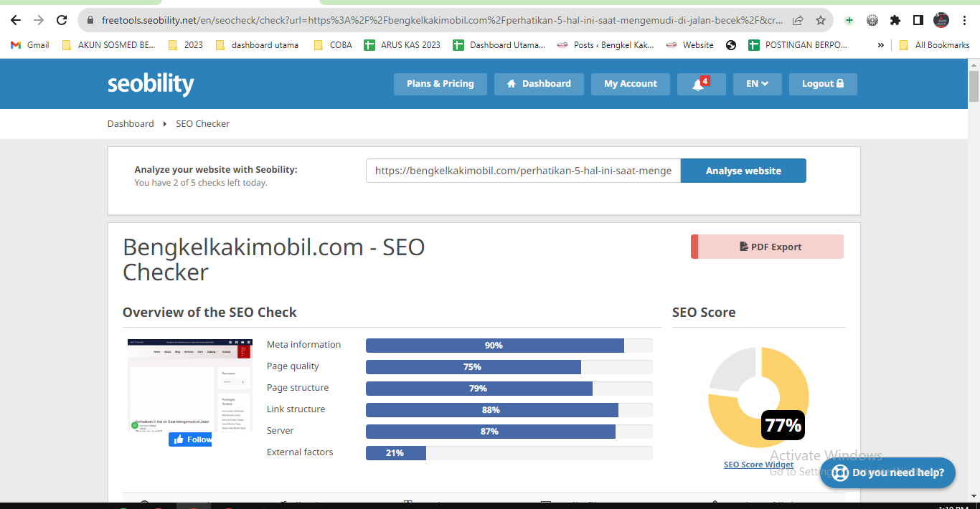The width and height of the screenshot is (980, 509).
Task: Click External factors 21% bar
Action: click(509, 452)
